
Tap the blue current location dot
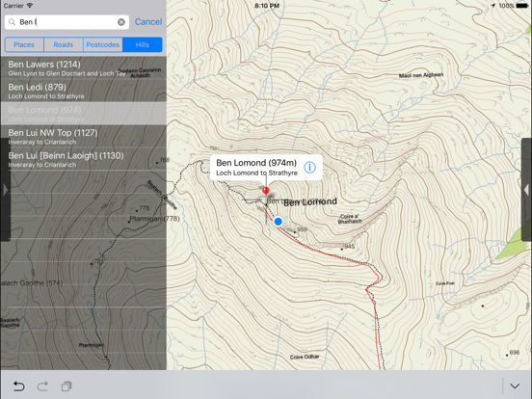pyautogui.click(x=278, y=222)
